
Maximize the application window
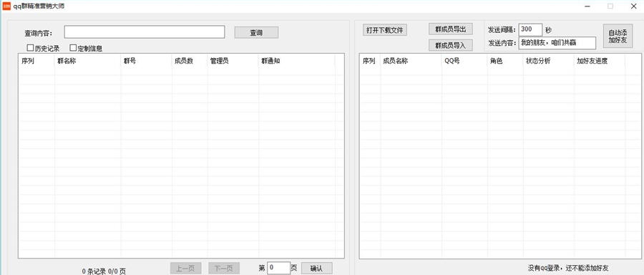(610, 6)
